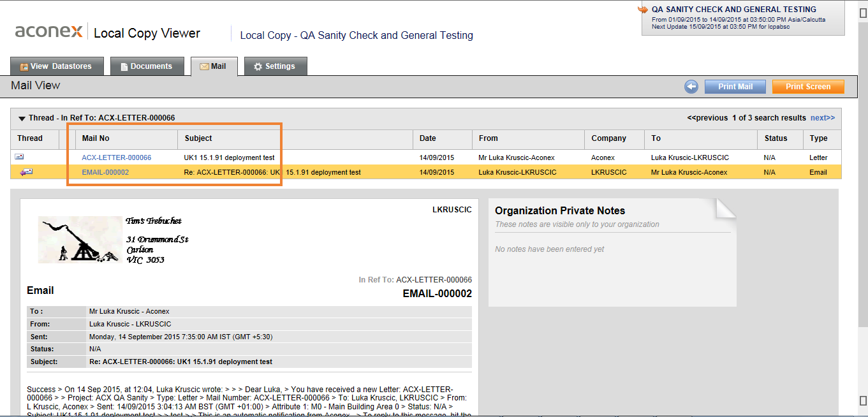Click the '1 of 3 search results' text
This screenshot has height=417, width=868.
769,118
